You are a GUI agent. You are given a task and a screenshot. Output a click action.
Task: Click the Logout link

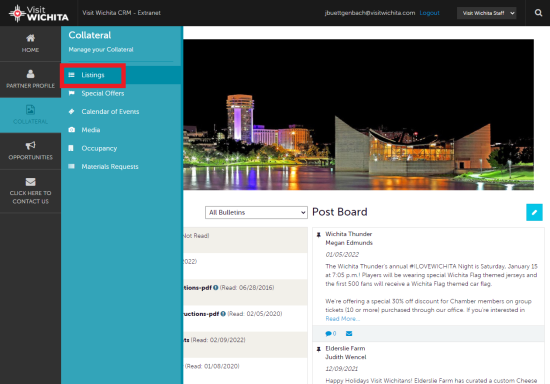tap(429, 13)
